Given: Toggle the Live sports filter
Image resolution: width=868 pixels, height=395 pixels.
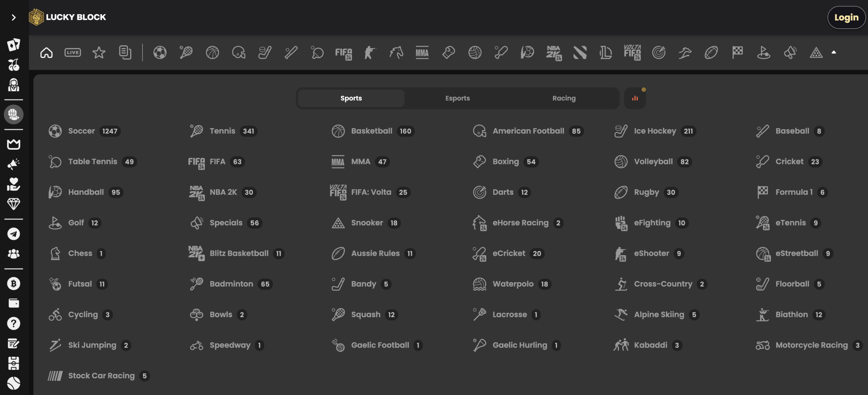Looking at the screenshot, I should (x=73, y=52).
